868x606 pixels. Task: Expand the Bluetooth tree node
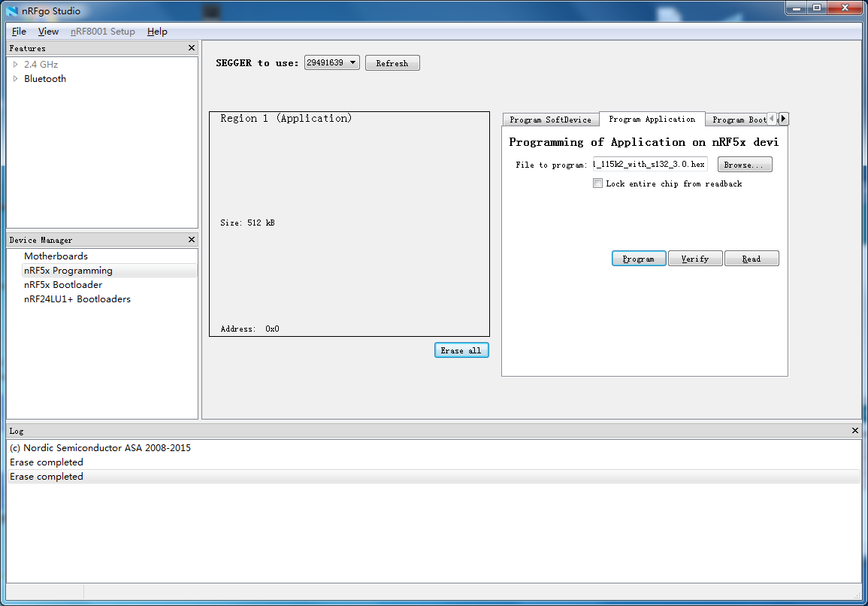(16, 79)
